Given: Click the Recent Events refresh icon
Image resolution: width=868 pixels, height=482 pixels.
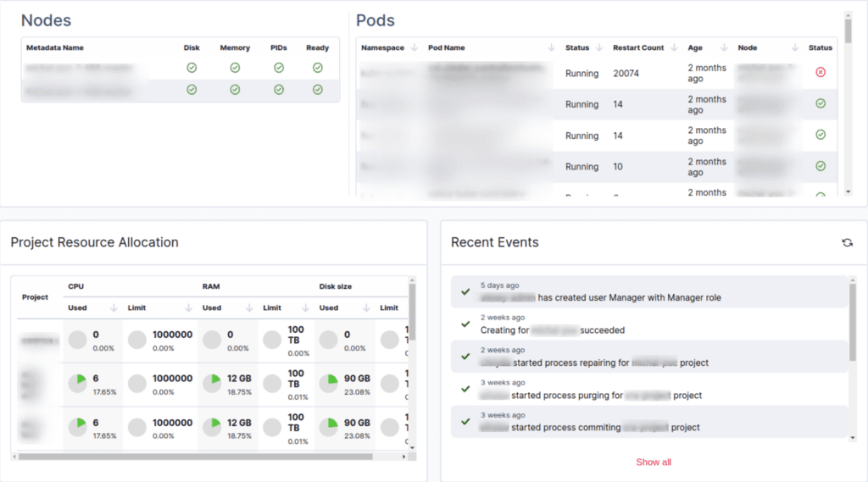Looking at the screenshot, I should [x=847, y=243].
